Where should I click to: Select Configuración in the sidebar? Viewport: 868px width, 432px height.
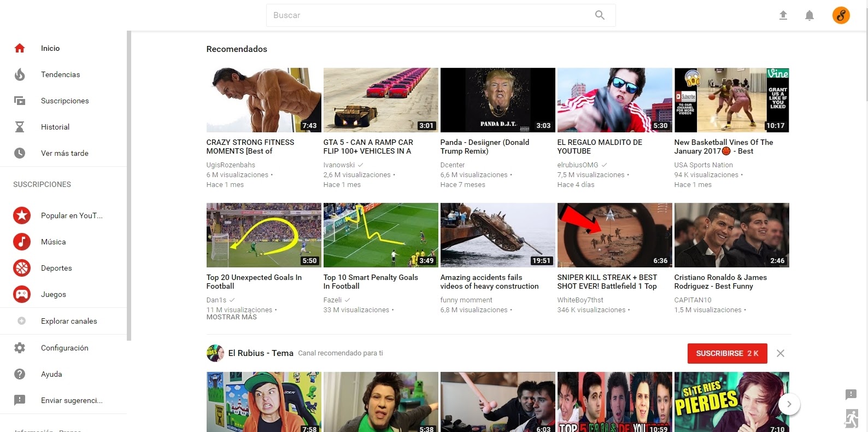[x=64, y=348]
